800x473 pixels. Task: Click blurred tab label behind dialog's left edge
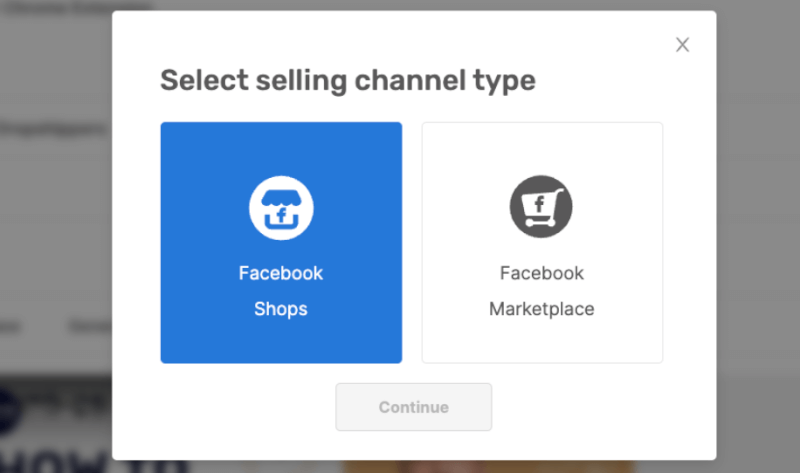click(x=91, y=326)
